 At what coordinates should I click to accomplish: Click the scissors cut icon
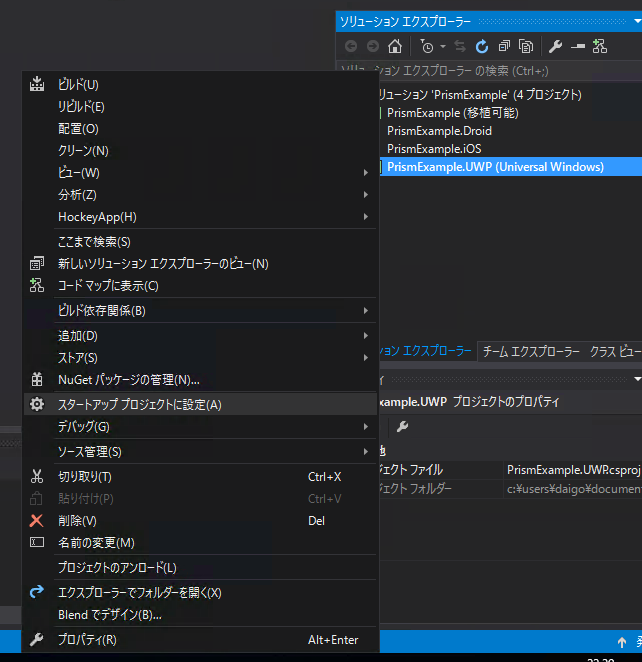point(37,476)
